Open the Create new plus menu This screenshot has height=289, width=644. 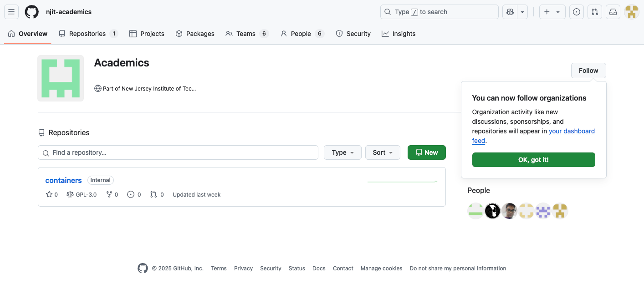click(552, 12)
